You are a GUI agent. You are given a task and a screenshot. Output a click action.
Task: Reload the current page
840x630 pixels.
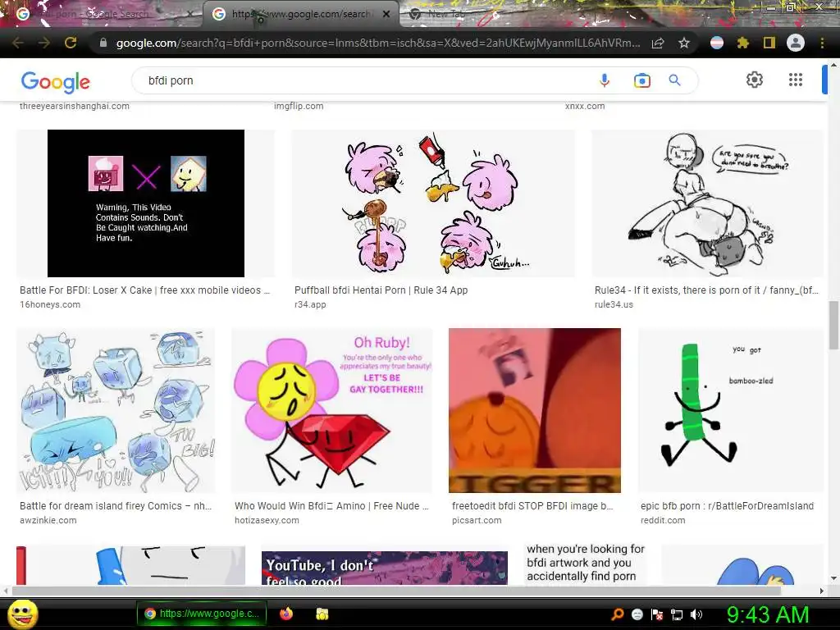(x=71, y=43)
